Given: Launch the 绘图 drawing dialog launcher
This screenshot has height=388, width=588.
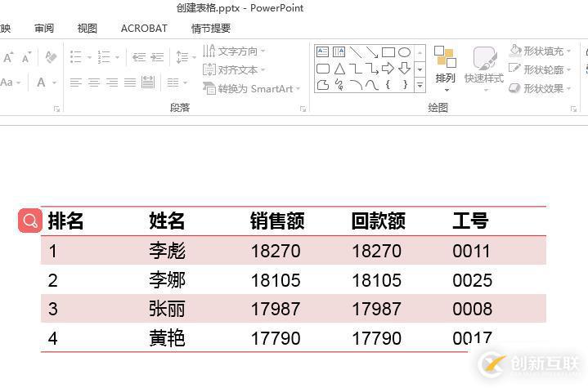Looking at the screenshot, I should (x=573, y=109).
